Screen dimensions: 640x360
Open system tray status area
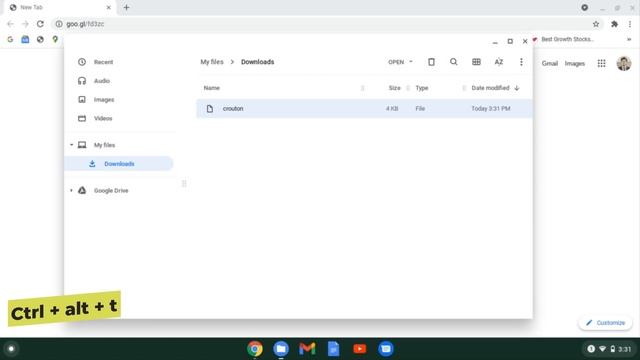point(609,349)
